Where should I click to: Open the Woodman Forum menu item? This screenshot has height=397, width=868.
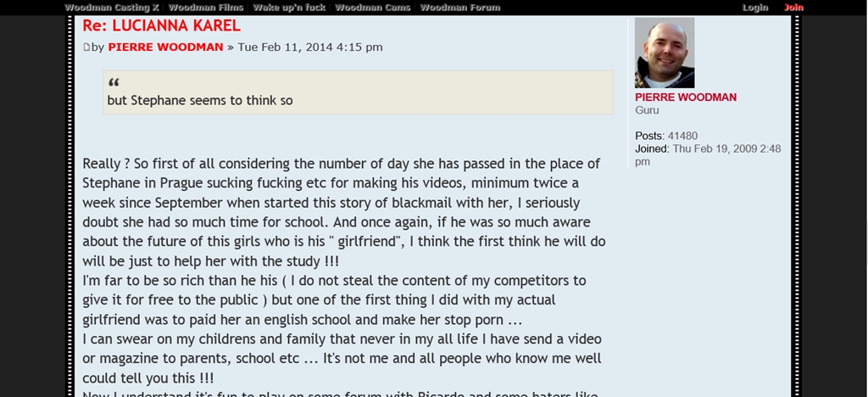pos(460,8)
